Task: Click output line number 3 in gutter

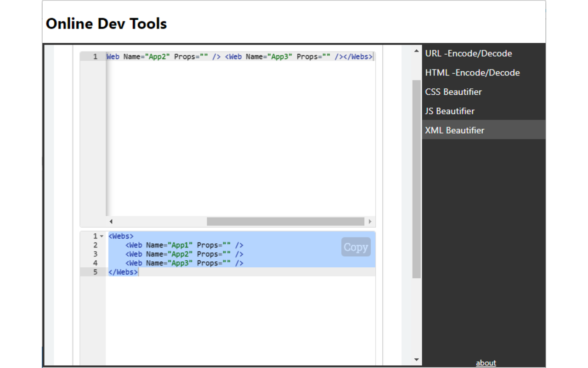Action: click(95, 254)
